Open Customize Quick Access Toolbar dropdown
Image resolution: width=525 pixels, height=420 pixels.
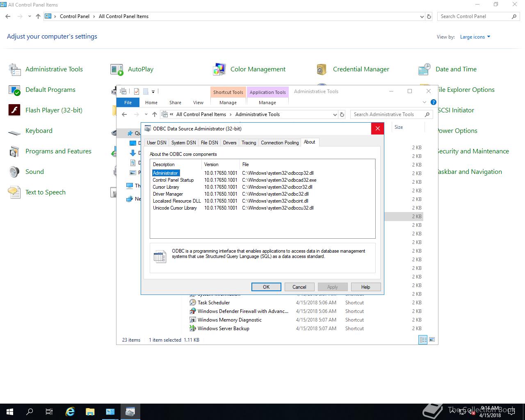[153, 91]
